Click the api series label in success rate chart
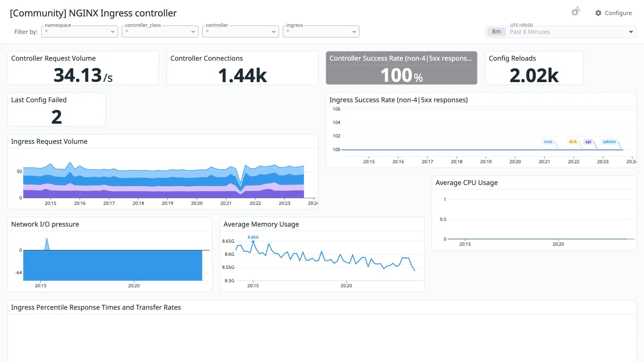This screenshot has width=644, height=362. 588,142
